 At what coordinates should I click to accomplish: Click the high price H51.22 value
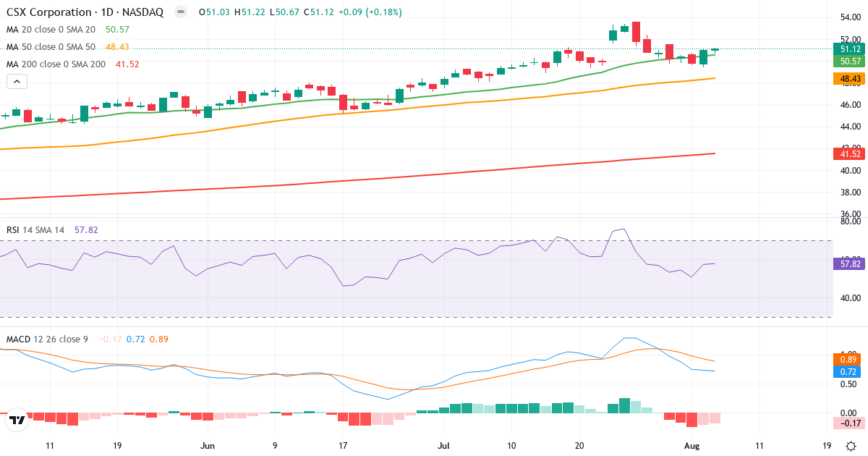(x=249, y=12)
